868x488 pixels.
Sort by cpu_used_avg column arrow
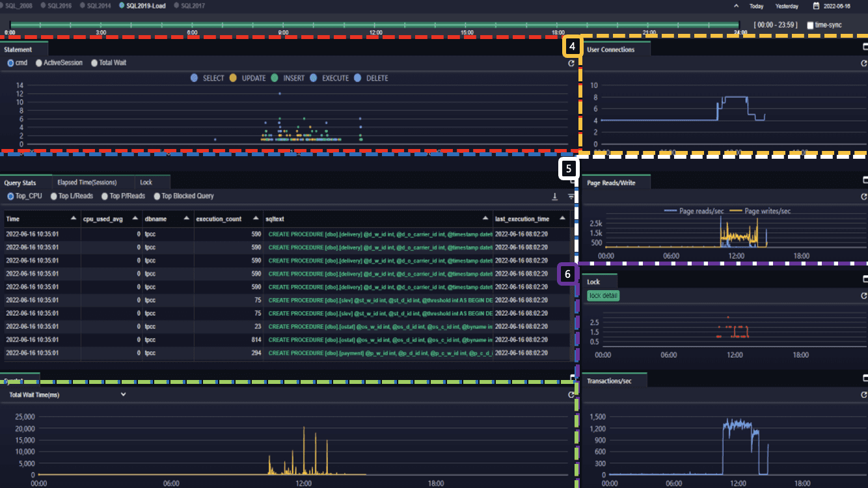click(x=135, y=219)
